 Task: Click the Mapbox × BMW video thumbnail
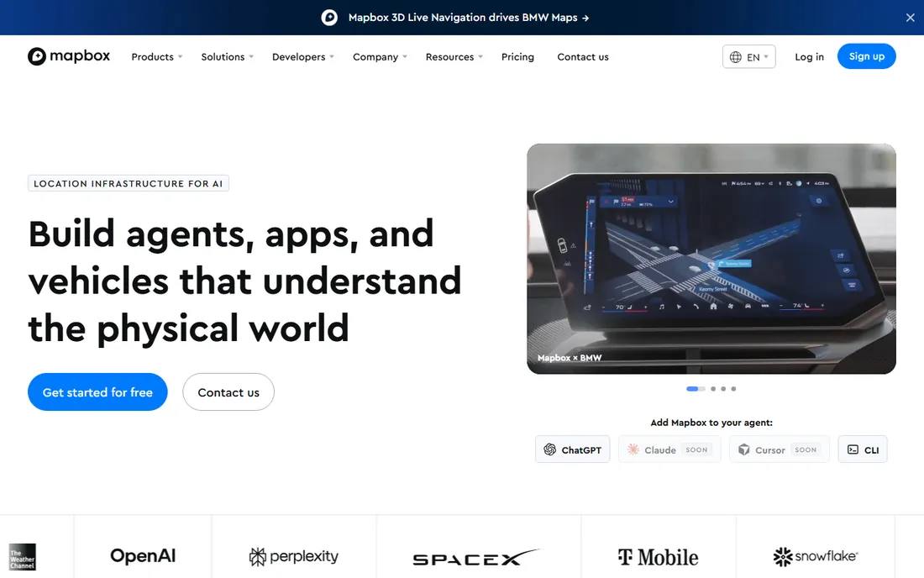point(711,259)
